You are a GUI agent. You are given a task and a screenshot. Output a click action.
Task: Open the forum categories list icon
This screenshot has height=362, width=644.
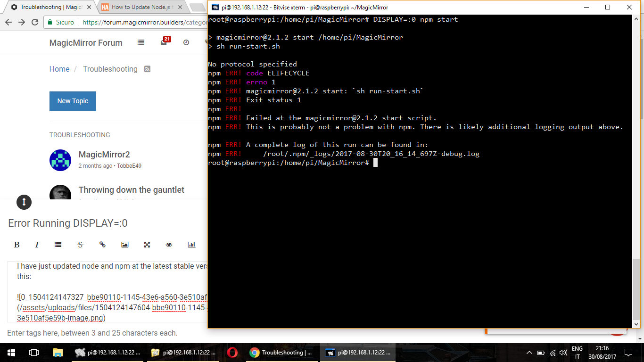pyautogui.click(x=141, y=42)
